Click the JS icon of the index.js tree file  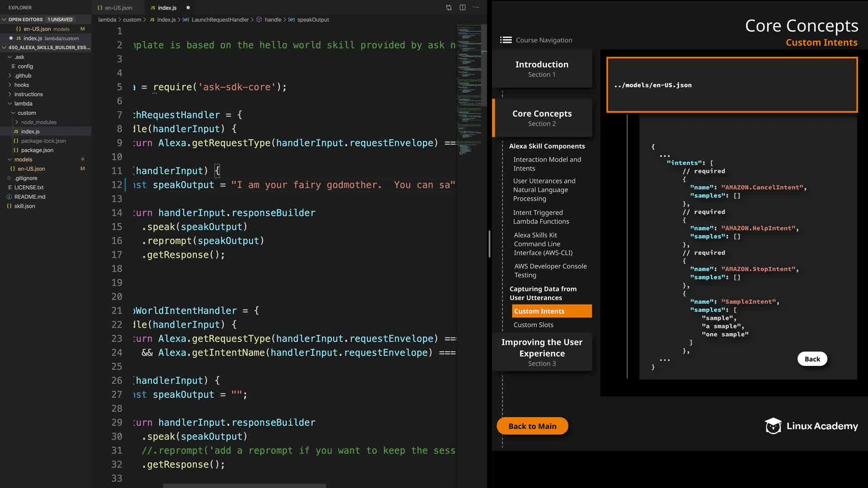pyautogui.click(x=16, y=131)
